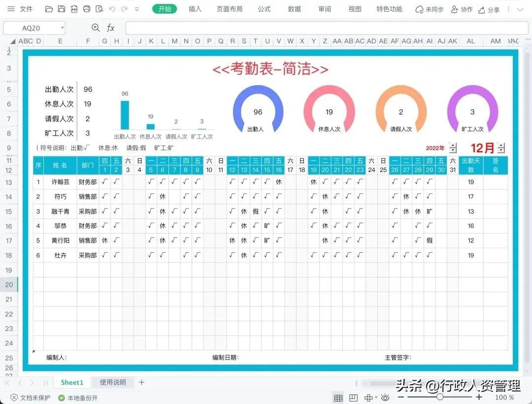
Task: Open the 使用说明 sheet tab
Action: tap(113, 382)
